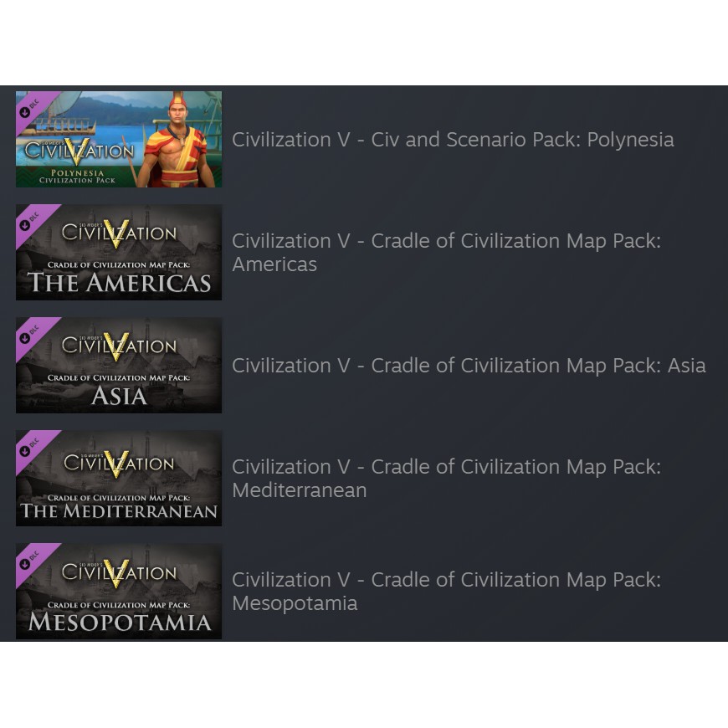Open the Asia map pack banner image
This screenshot has width=728, height=728.
pyautogui.click(x=119, y=366)
